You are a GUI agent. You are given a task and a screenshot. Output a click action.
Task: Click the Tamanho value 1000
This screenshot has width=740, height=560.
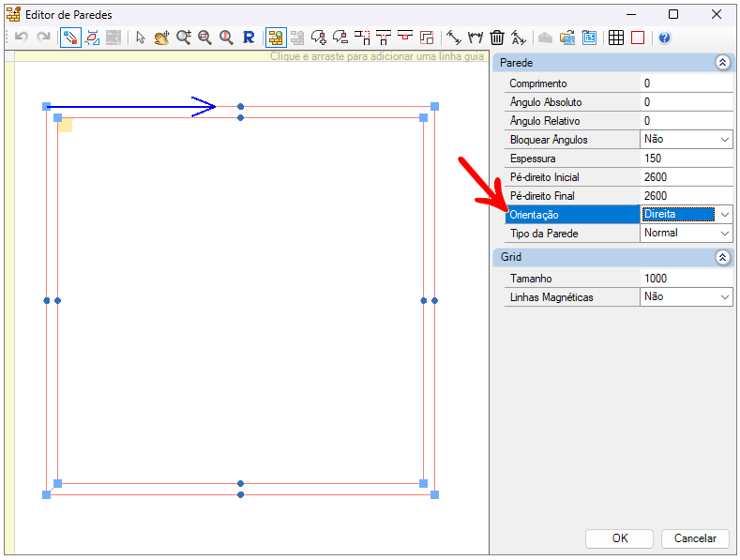point(687,278)
